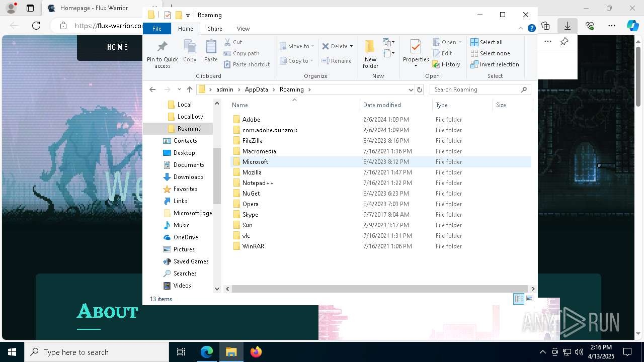The height and width of the screenshot is (362, 644).
Task: Click Paste shortcut command
Action: click(247, 64)
